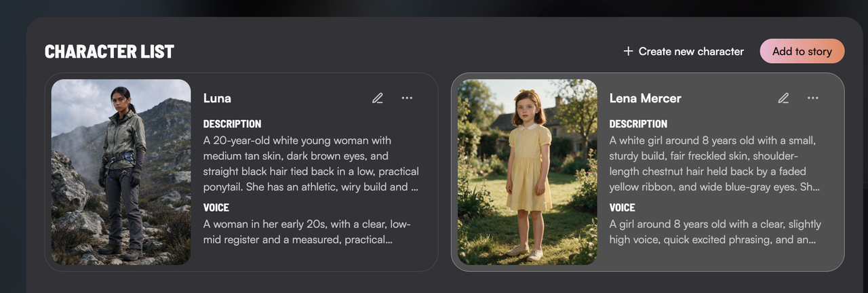Click the Add to story button
Viewport: 868px width, 293px height.
pos(802,52)
